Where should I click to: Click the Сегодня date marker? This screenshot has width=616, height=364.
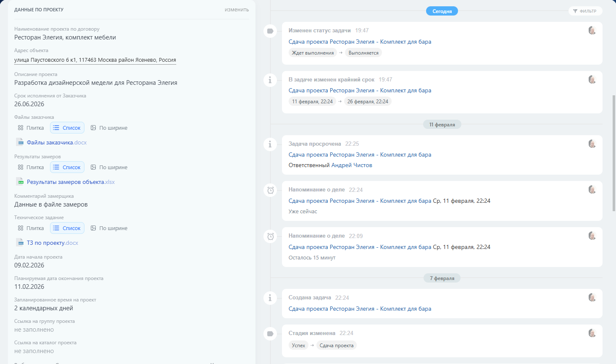(x=442, y=11)
